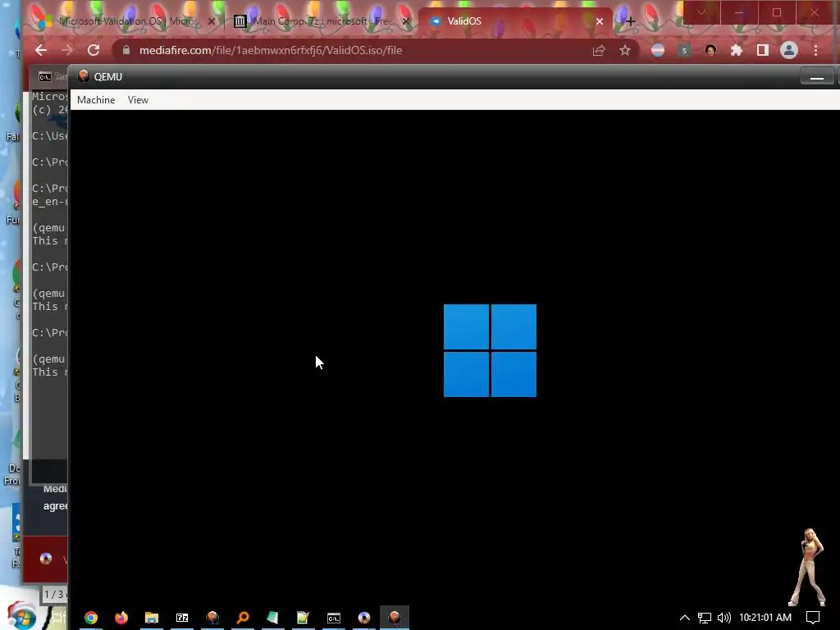Open the network tray icon
Viewport: 840px width, 630px height.
coord(705,619)
